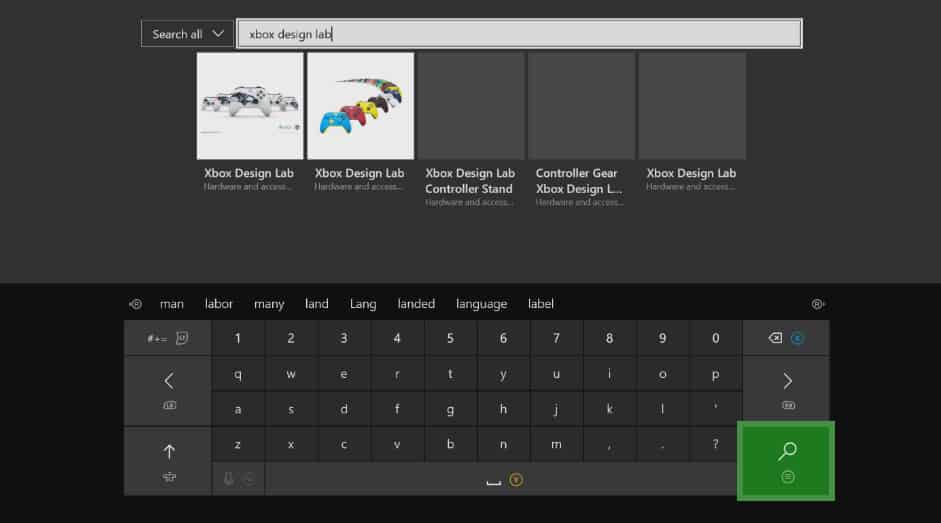Open the Search all dropdown

[187, 34]
